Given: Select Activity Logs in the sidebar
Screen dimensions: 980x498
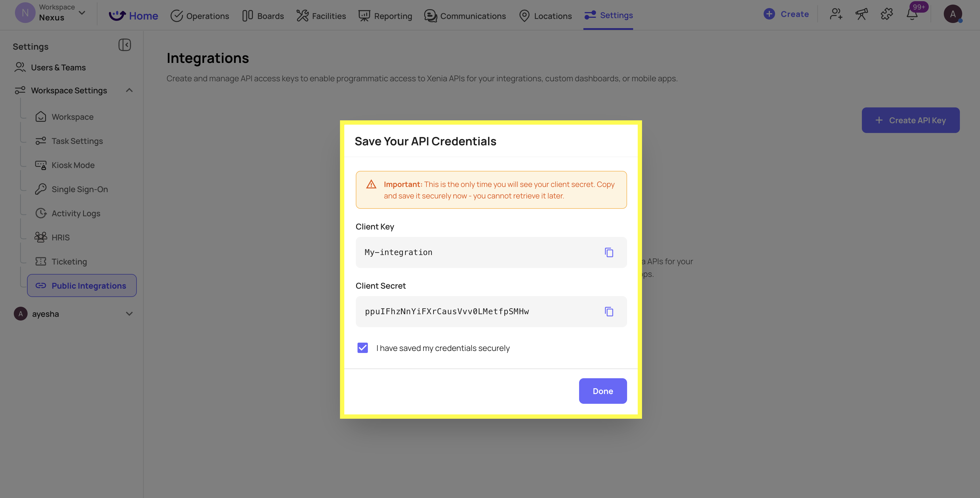Looking at the screenshot, I should (76, 213).
